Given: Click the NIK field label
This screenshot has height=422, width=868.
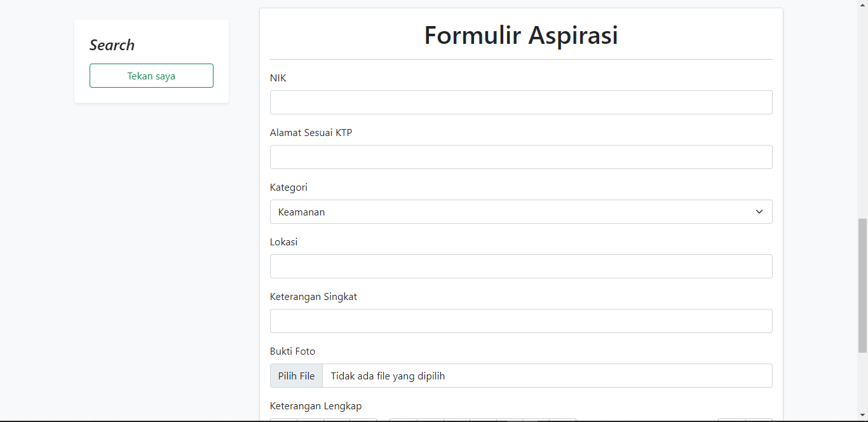Looking at the screenshot, I should pyautogui.click(x=278, y=78).
